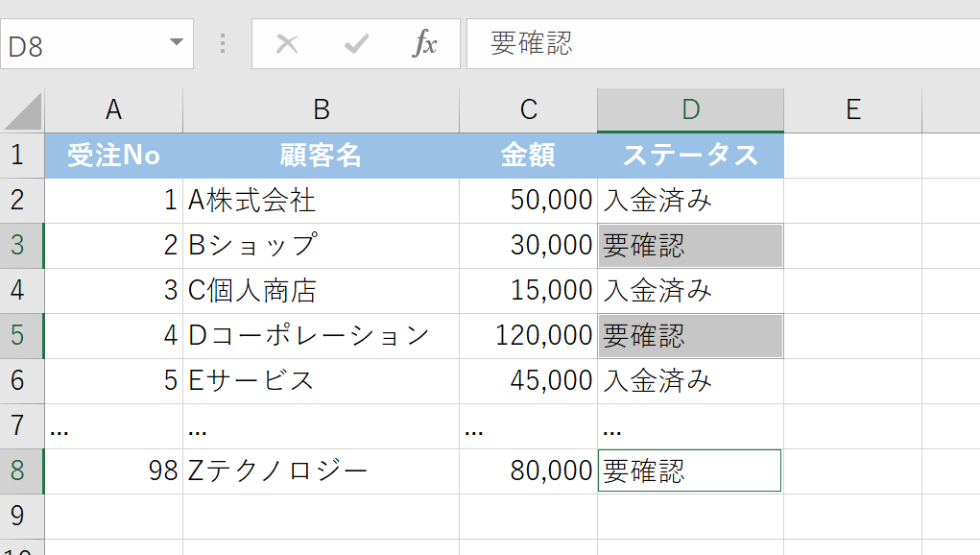Click the Enter checkmark icon in formula bar

tap(356, 44)
